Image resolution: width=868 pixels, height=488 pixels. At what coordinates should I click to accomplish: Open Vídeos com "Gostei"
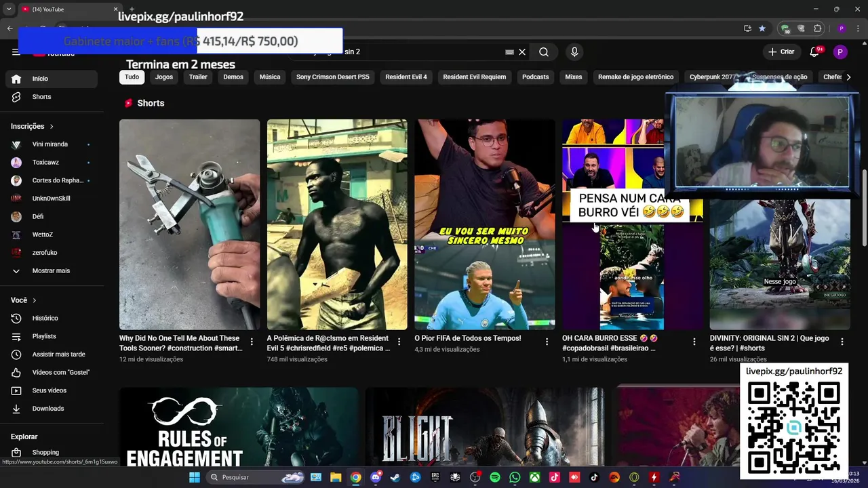52,373
